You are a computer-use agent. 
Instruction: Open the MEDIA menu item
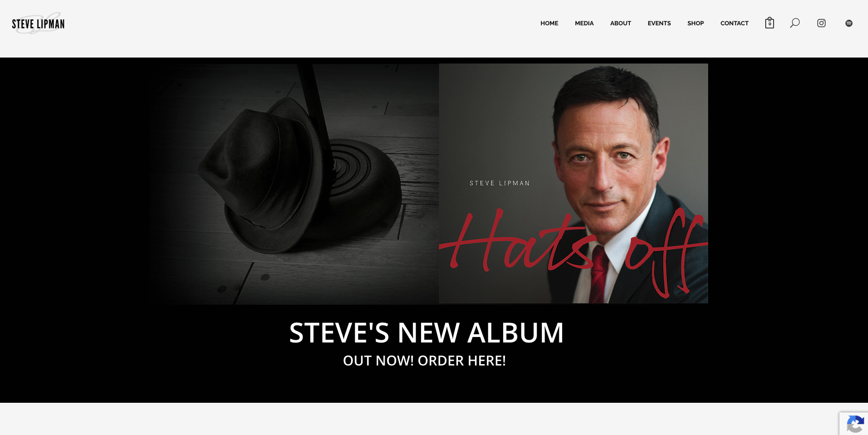(x=584, y=23)
